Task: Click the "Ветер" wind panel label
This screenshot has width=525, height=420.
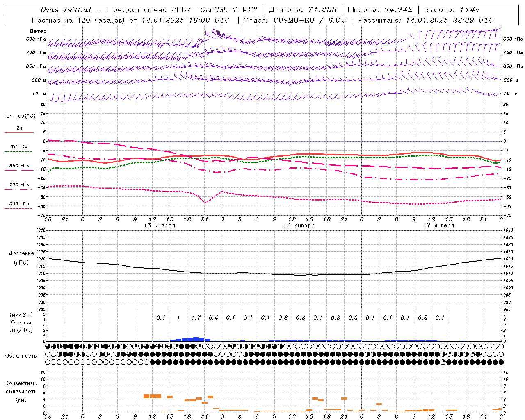Action: (x=38, y=31)
